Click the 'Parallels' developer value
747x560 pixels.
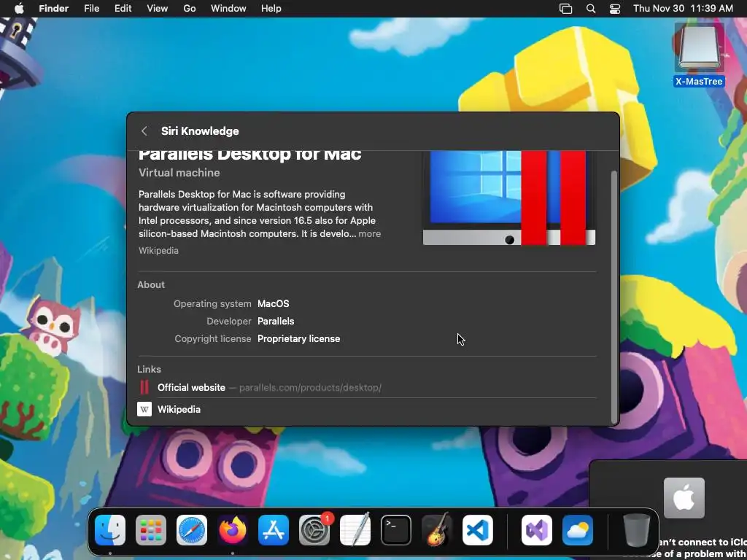[x=276, y=322]
